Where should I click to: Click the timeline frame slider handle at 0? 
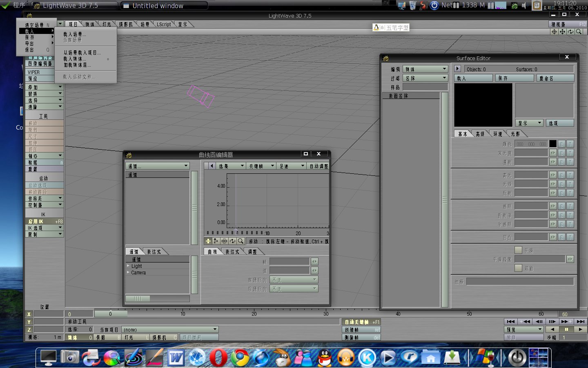point(111,314)
